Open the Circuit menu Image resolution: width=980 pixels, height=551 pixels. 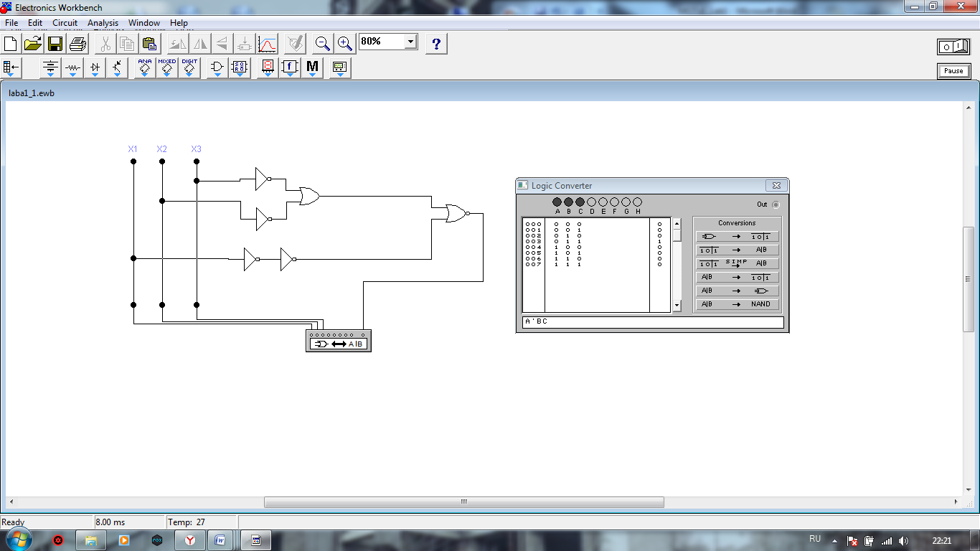click(65, 23)
